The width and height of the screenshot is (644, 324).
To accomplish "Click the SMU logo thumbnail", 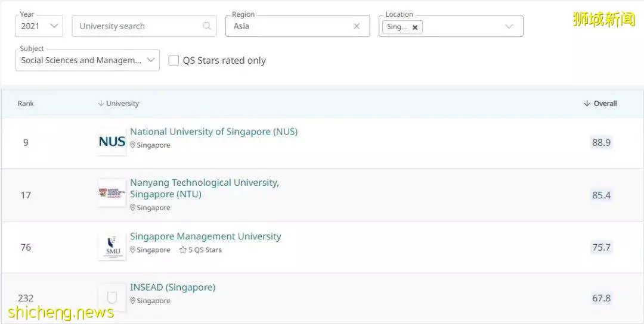I will 112,247.
